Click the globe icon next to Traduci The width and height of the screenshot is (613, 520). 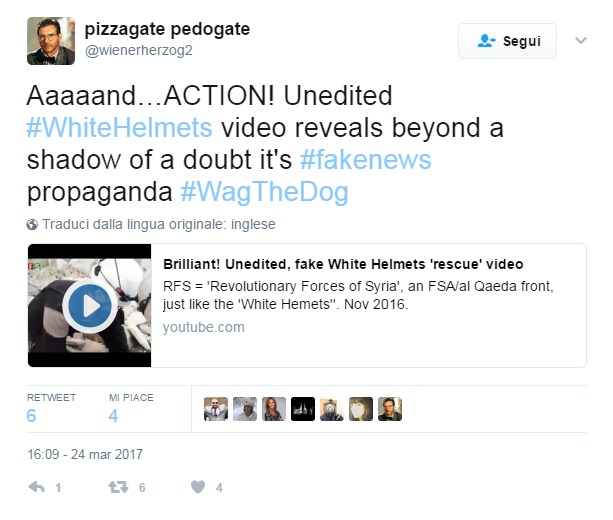[x=32, y=224]
